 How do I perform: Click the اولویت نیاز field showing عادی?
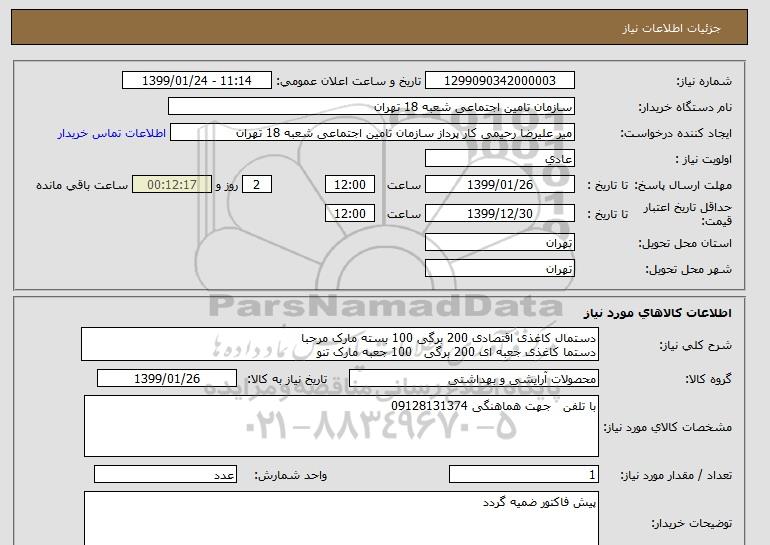[x=499, y=159]
